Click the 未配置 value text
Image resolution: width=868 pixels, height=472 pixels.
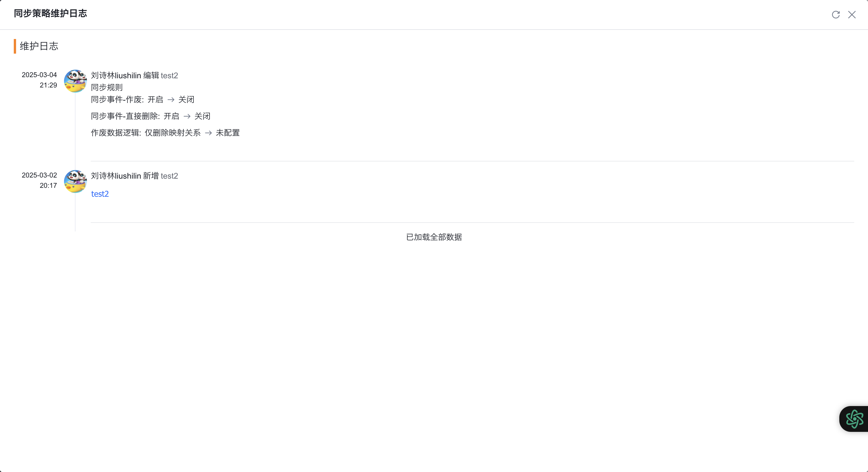[228, 133]
